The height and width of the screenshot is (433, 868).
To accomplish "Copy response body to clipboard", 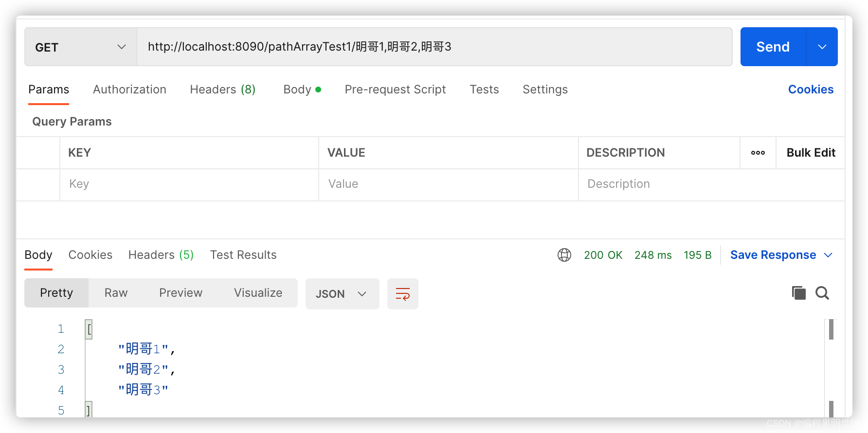I will pos(799,293).
